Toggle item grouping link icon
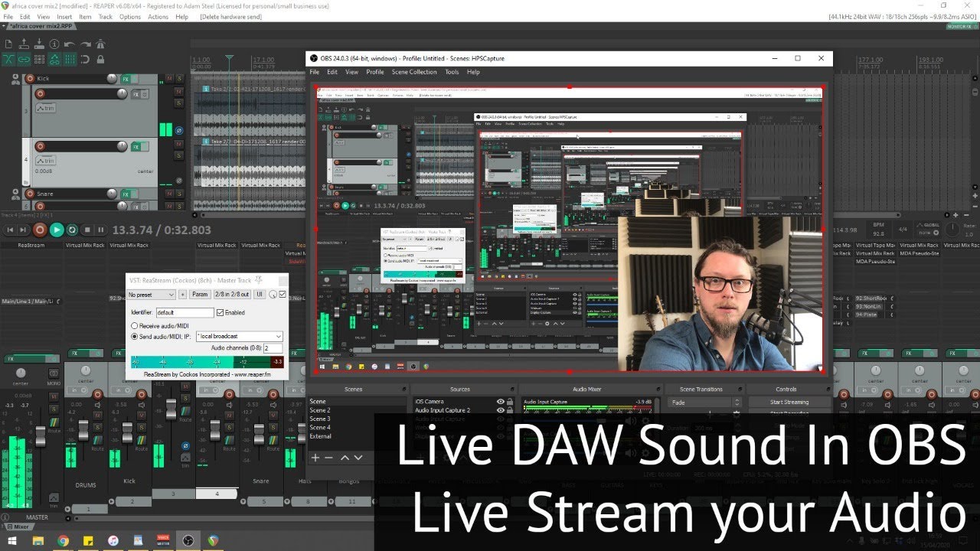 [x=24, y=59]
